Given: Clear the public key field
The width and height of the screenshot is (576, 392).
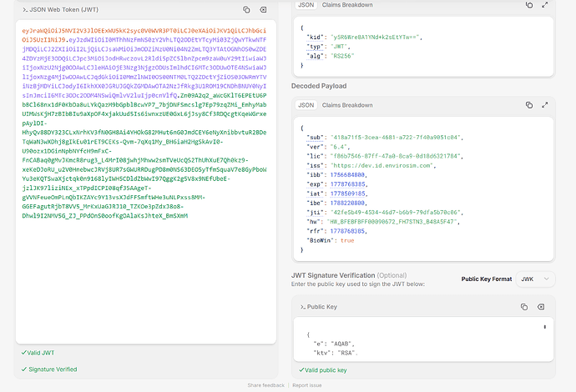Looking at the screenshot, I should click(541, 307).
